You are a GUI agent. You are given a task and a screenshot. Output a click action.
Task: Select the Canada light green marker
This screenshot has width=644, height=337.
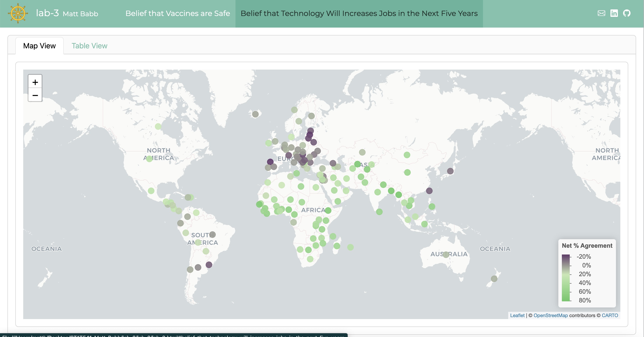(158, 126)
